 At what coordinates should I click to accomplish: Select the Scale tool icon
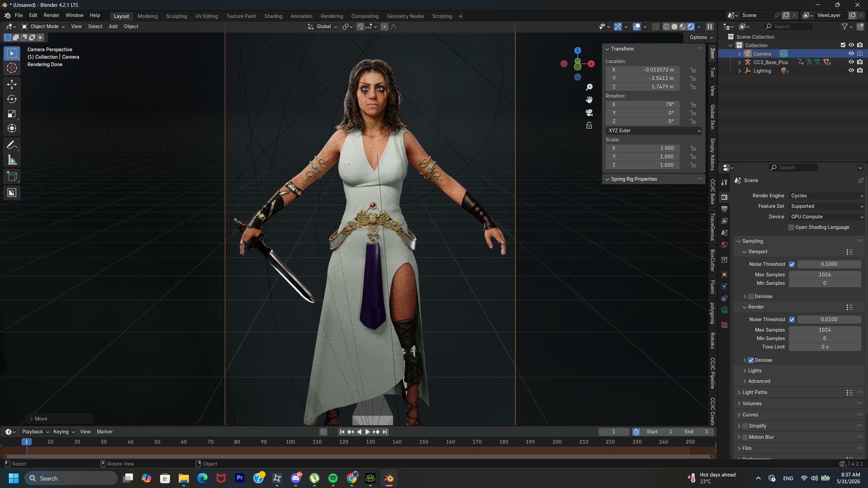tap(12, 114)
